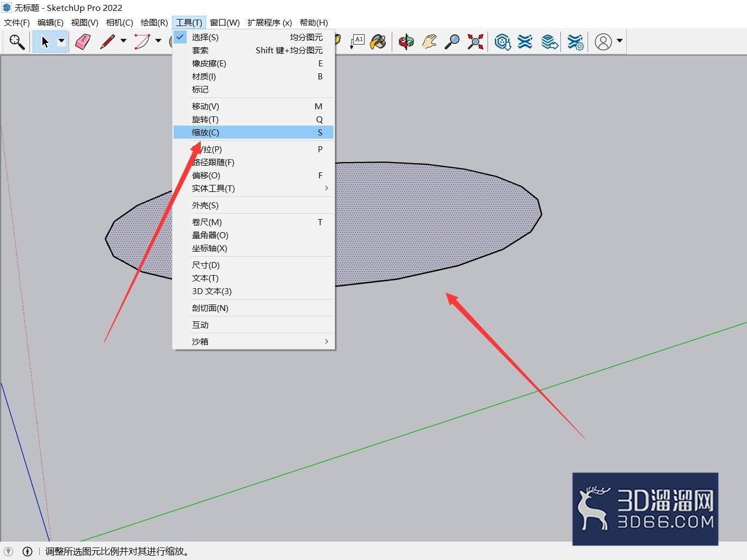Click the blue axis line
Image resolution: width=747 pixels, height=560 pixels.
(24, 462)
